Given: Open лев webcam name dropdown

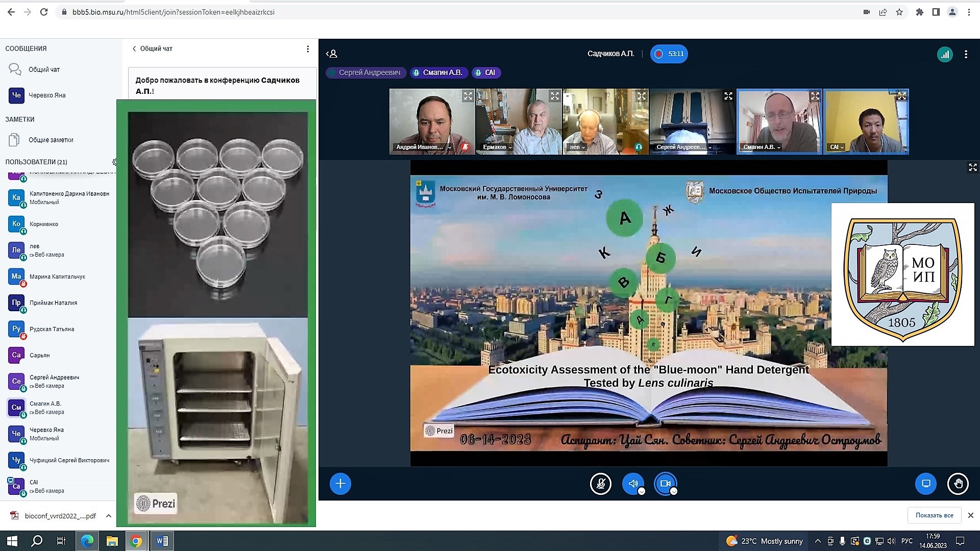Looking at the screenshot, I should [x=577, y=147].
